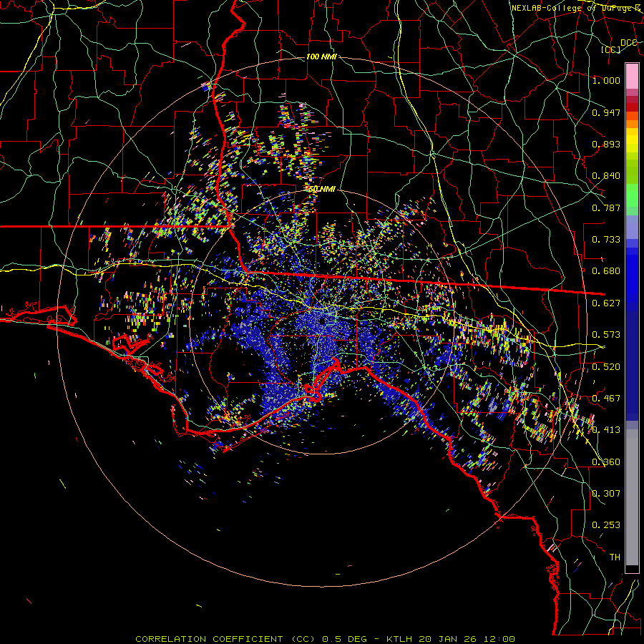
Task: Click the 0.680 scale value
Action: coord(606,271)
